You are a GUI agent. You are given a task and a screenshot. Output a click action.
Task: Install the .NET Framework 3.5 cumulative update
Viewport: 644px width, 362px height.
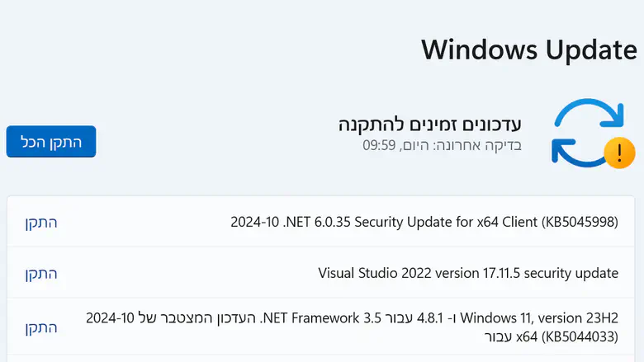(x=40, y=327)
